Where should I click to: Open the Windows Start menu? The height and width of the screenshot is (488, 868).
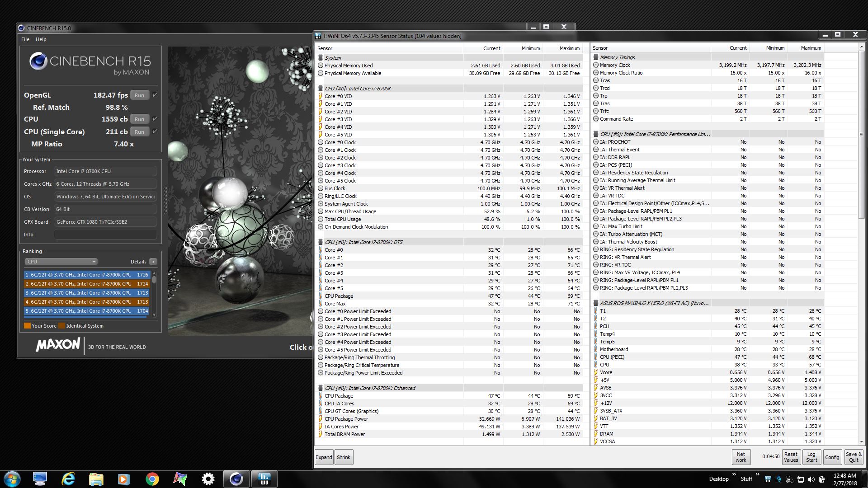coord(12,479)
